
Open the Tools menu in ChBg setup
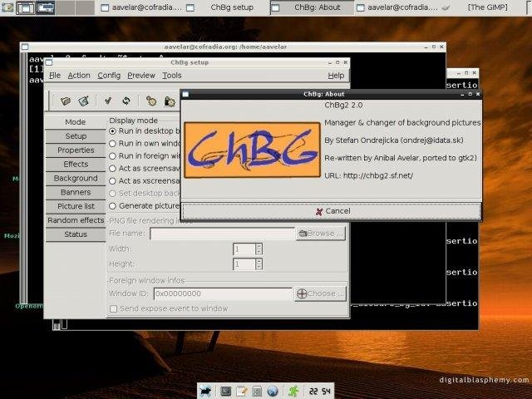pyautogui.click(x=172, y=76)
